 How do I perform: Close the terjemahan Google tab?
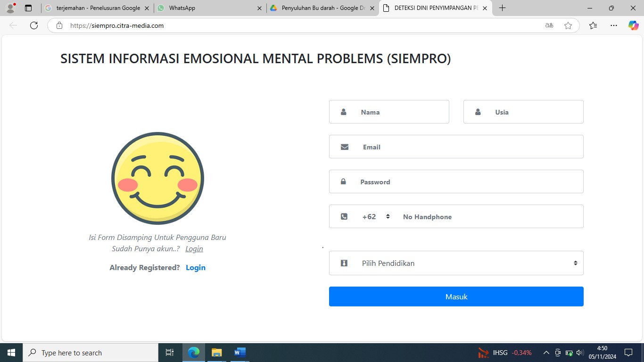point(147,8)
